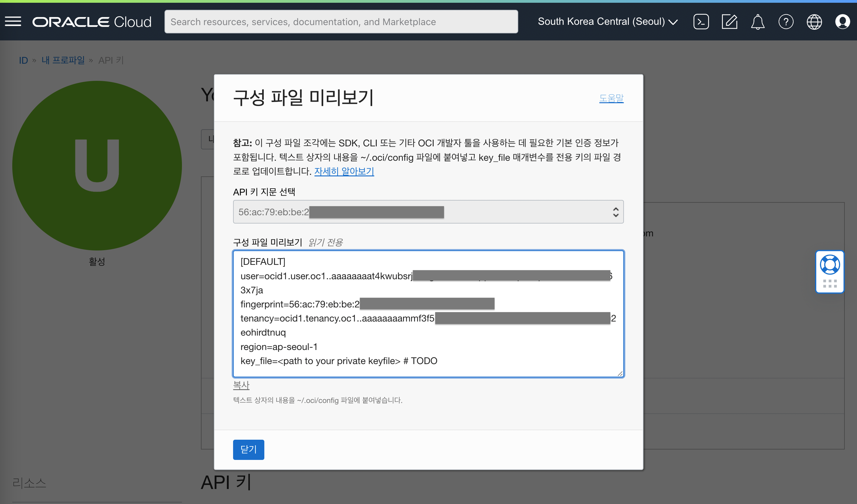Screen dimensions: 857x504
Task: View notifications bell icon
Action: (758, 22)
